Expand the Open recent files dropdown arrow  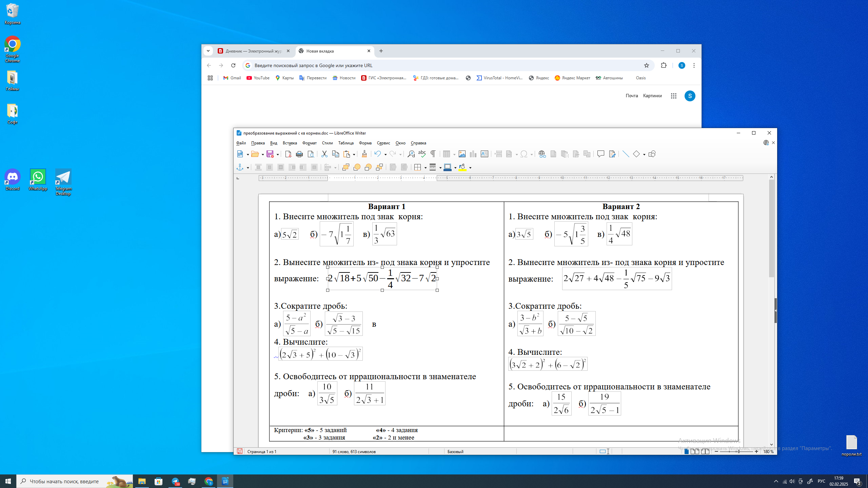point(262,155)
